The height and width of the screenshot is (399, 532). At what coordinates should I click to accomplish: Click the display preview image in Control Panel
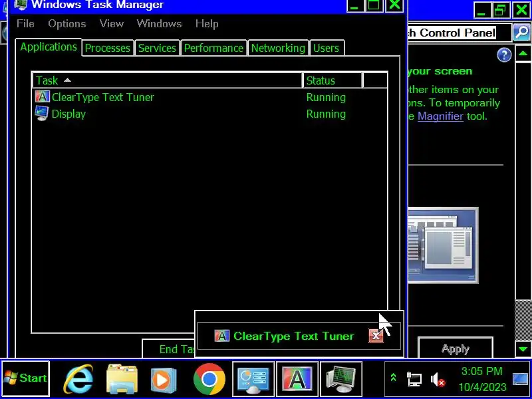[x=443, y=245]
